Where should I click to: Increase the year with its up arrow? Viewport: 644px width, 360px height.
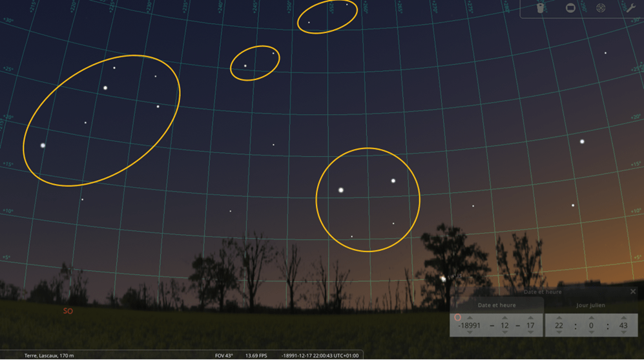(x=470, y=317)
